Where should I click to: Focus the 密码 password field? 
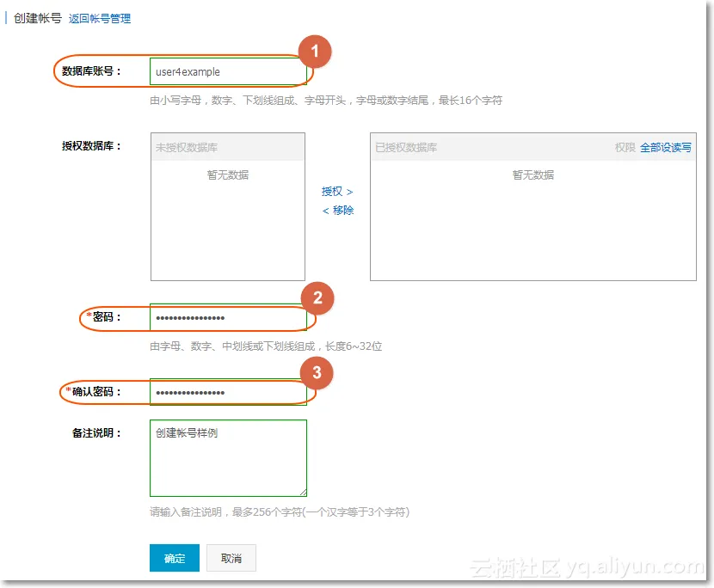228,317
